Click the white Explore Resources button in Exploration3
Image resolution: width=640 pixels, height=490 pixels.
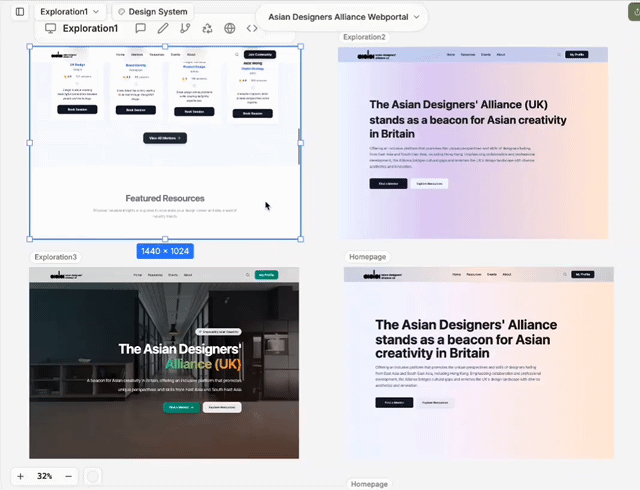point(222,407)
